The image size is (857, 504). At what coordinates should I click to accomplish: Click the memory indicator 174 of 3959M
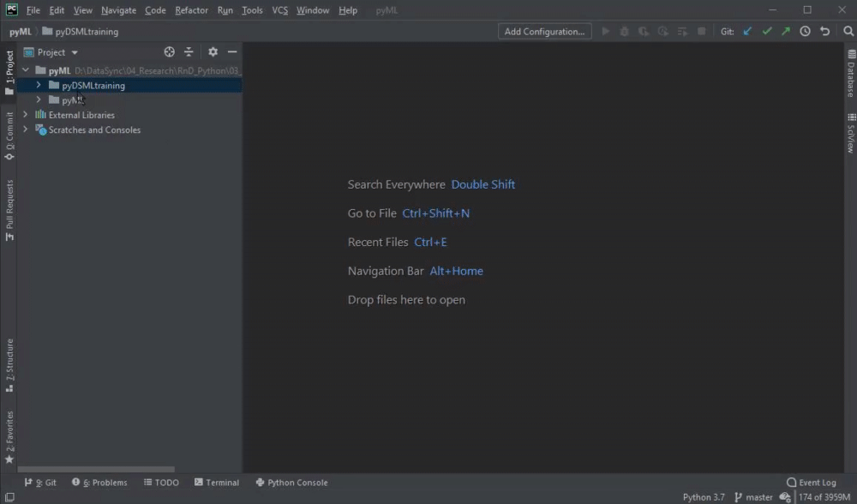(x=824, y=497)
